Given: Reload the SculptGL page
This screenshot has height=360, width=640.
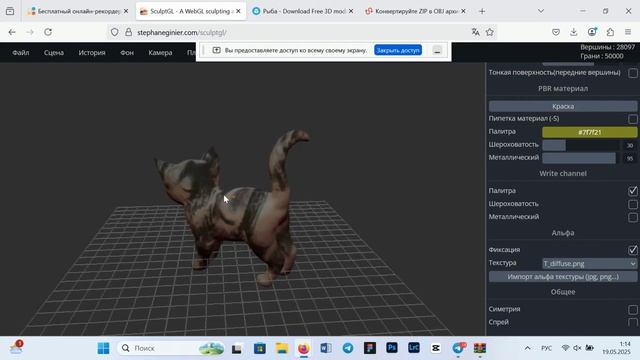Looking at the screenshot, I should pos(48,32).
